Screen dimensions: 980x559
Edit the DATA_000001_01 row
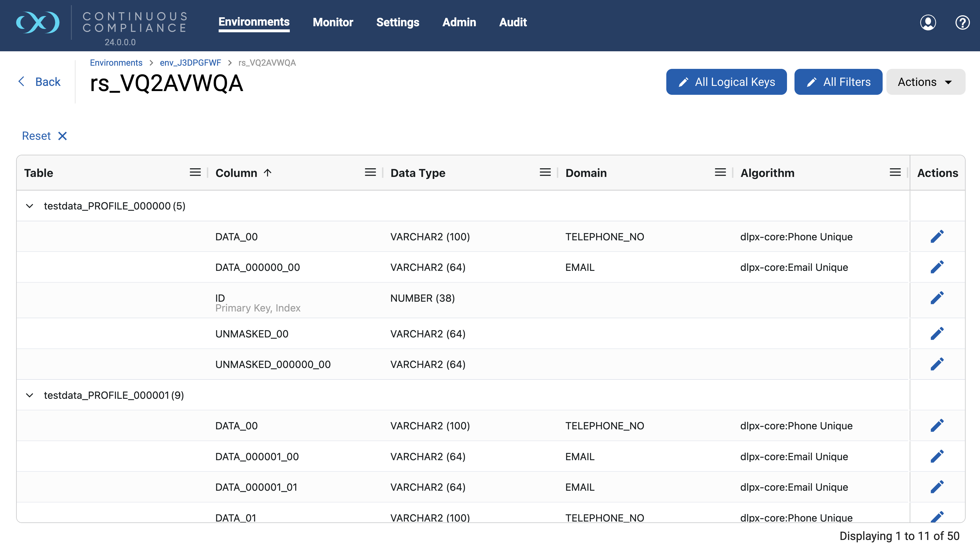click(937, 487)
